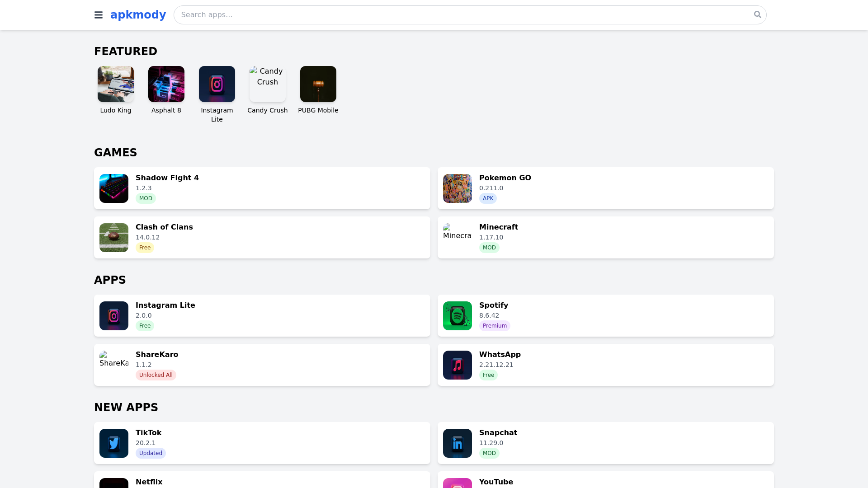Click the Premium badge on Spotify

pyautogui.click(x=495, y=325)
